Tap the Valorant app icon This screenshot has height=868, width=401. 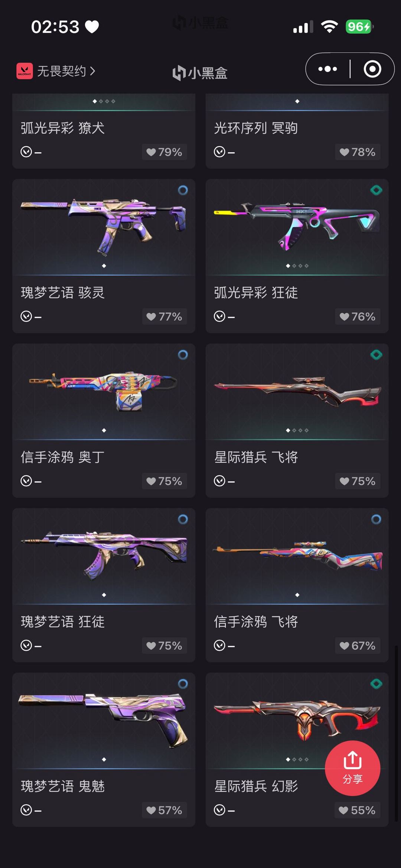(25, 71)
